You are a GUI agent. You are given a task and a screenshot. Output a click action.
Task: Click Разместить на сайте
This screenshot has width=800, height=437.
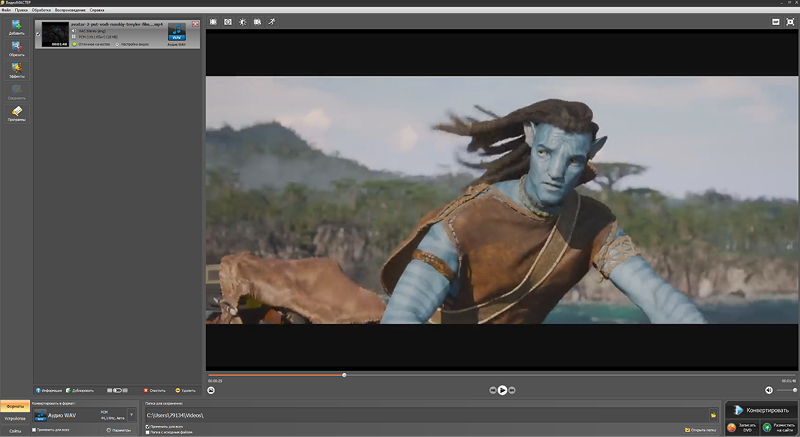[x=779, y=428]
